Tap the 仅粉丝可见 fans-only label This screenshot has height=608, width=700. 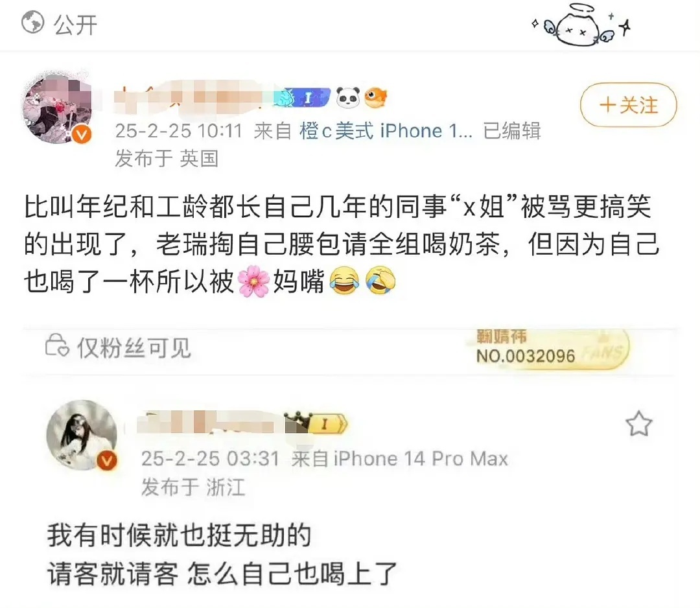pyautogui.click(x=134, y=347)
